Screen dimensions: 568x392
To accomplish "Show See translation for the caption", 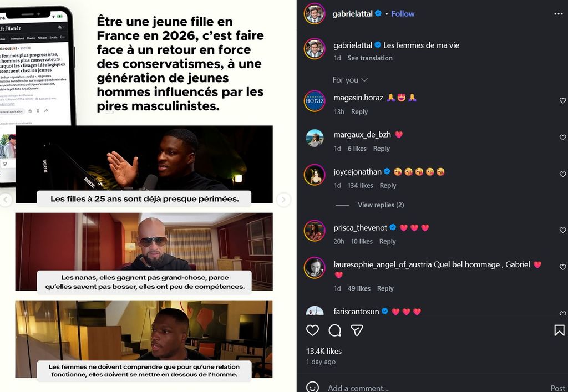I will tap(370, 58).
